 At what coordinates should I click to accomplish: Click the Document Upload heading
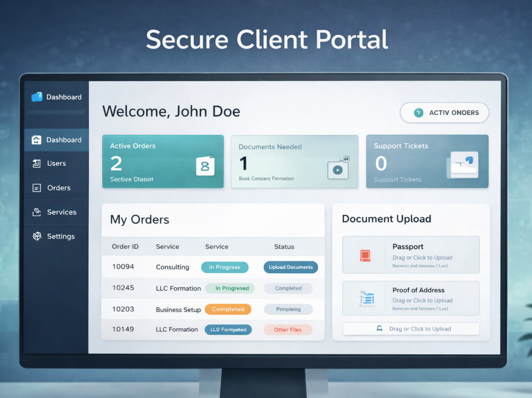386,219
